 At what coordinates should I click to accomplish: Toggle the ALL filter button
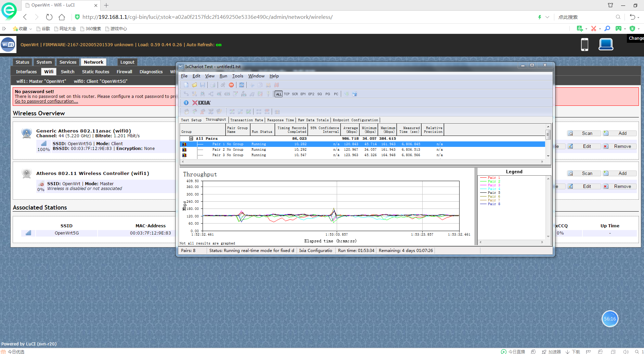[x=279, y=94]
